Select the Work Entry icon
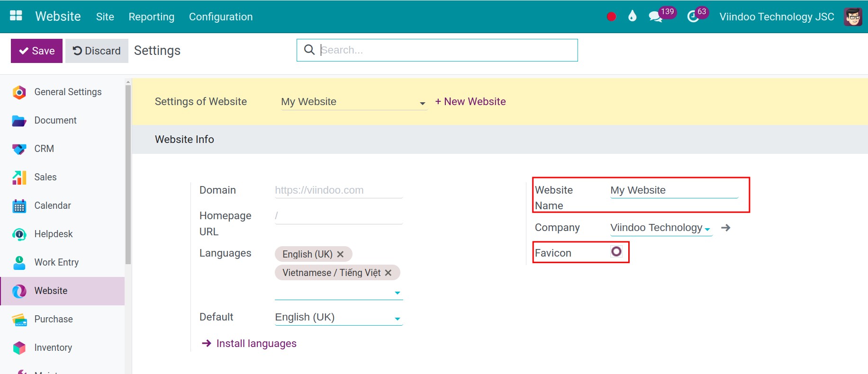Screen dimensions: 868x374 tap(19, 263)
